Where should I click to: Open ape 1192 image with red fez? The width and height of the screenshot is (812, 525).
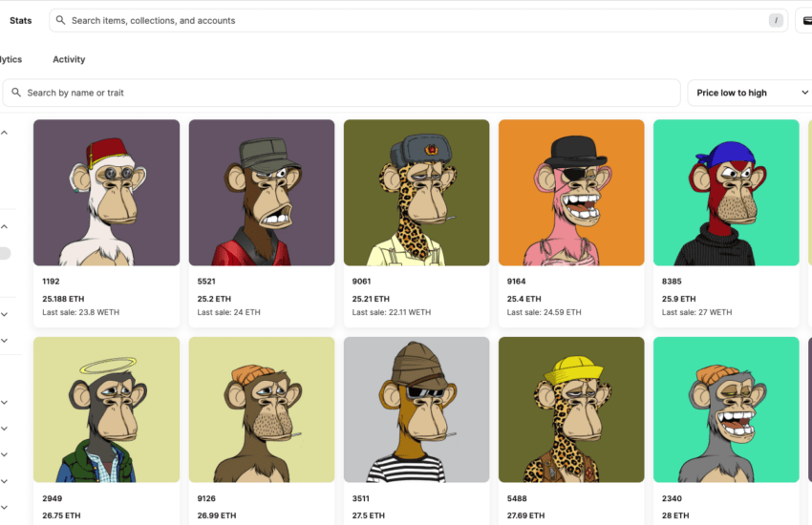(107, 193)
